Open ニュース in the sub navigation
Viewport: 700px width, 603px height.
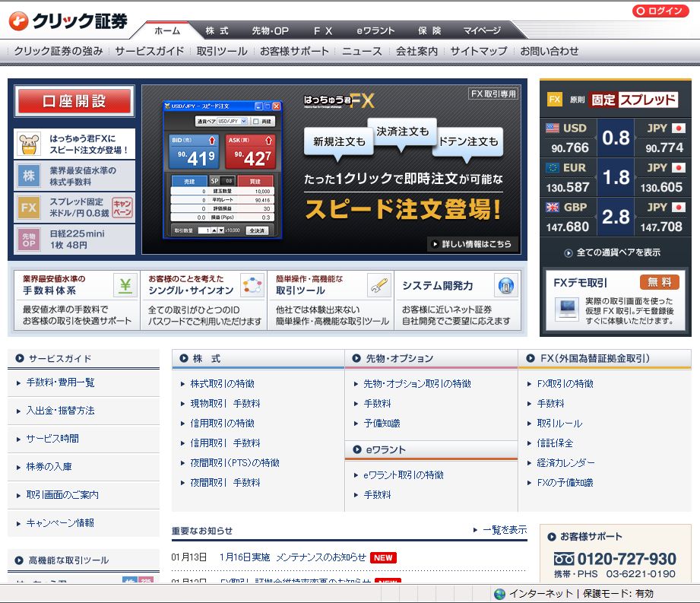pos(362,52)
